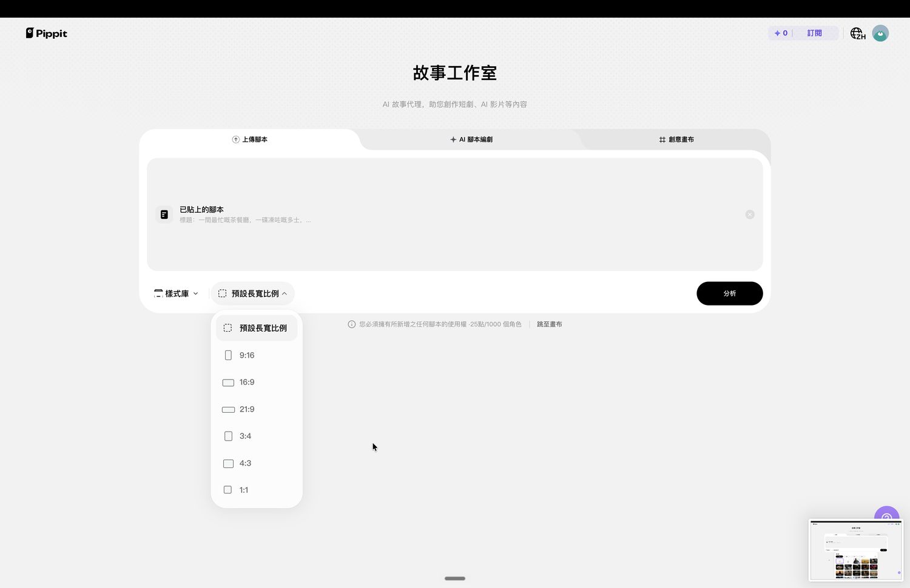Expand the 樣式庫 dropdown
910x588 pixels.
[x=176, y=293]
